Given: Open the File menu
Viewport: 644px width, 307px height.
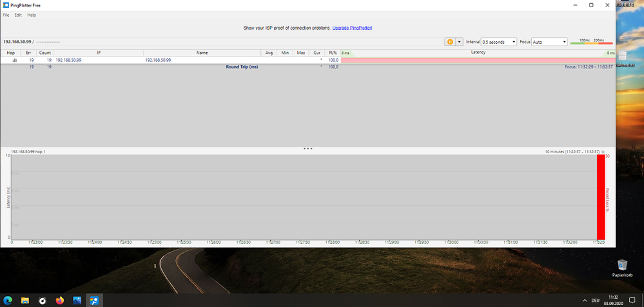Looking at the screenshot, I should point(6,15).
